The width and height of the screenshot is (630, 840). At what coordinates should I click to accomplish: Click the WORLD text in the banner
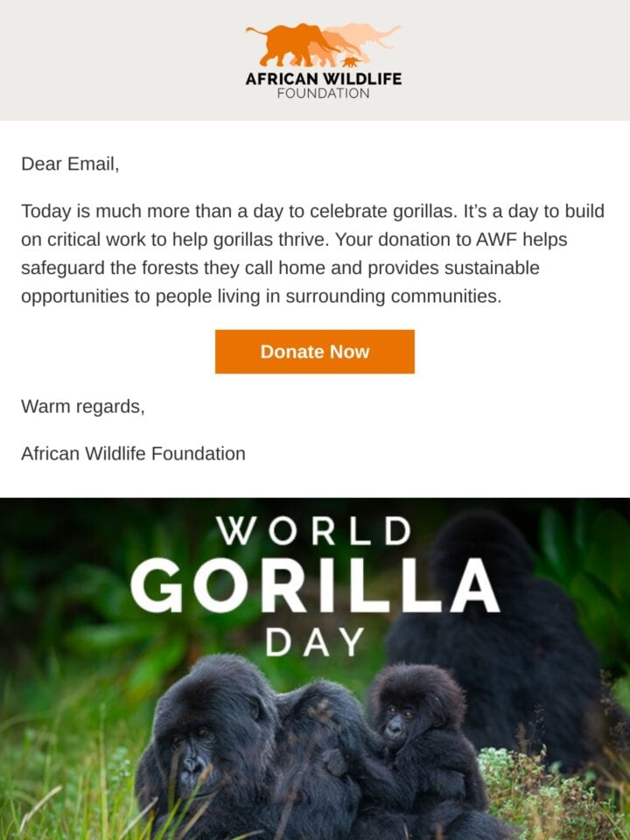[314, 531]
